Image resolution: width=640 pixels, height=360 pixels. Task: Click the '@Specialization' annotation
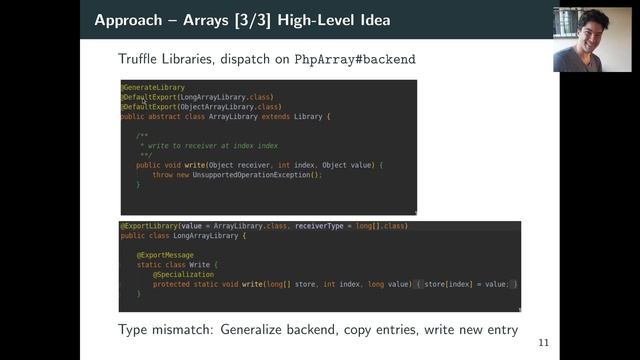[x=183, y=275]
